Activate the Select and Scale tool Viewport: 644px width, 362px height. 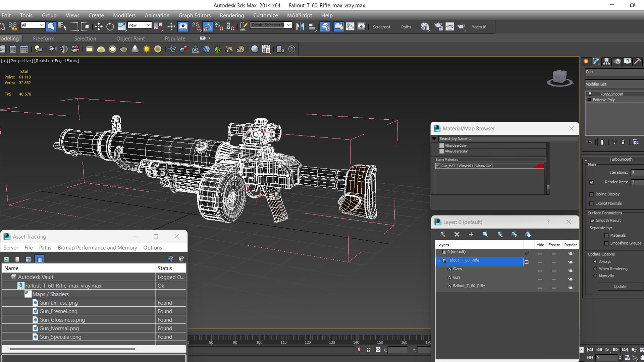[121, 26]
